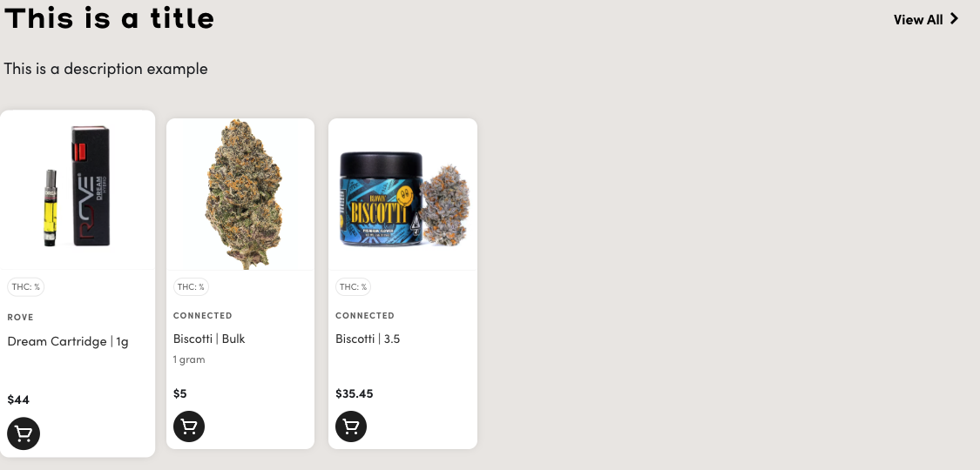
Task: Click THC badge on Biscotti 3.5 card
Action: point(353,287)
